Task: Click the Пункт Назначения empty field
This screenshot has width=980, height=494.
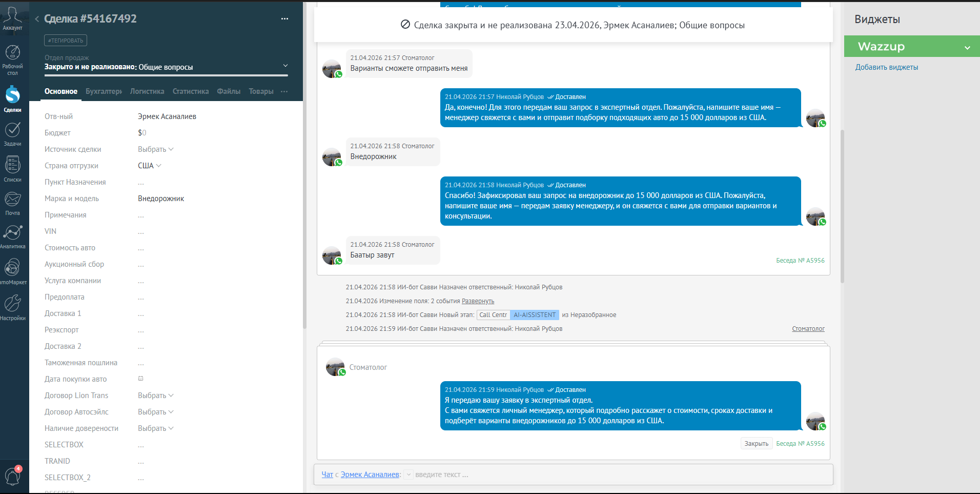Action: tap(141, 182)
